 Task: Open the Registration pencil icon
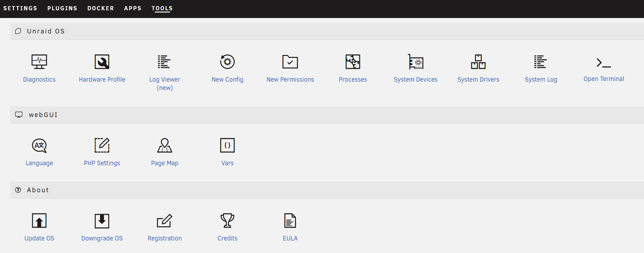click(165, 221)
